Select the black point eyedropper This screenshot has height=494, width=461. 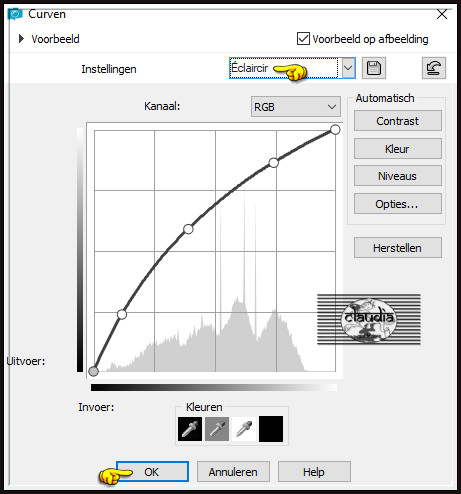[x=190, y=429]
